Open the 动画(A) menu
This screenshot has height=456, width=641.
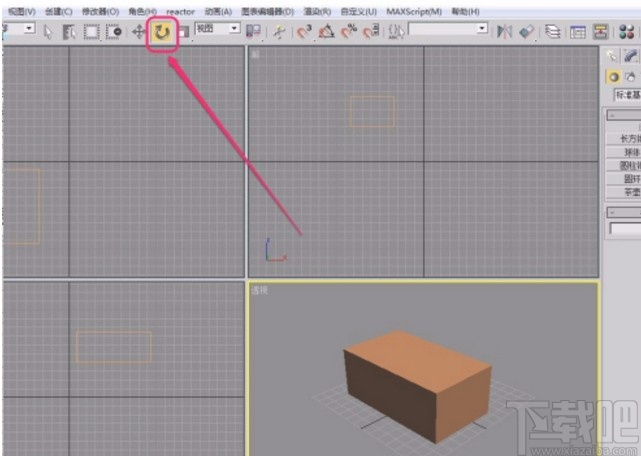tap(218, 12)
